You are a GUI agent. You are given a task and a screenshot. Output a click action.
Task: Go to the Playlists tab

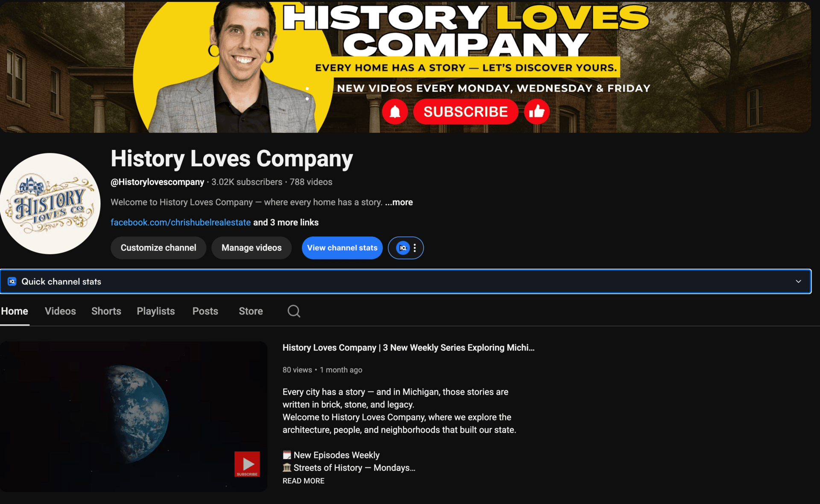coord(155,311)
